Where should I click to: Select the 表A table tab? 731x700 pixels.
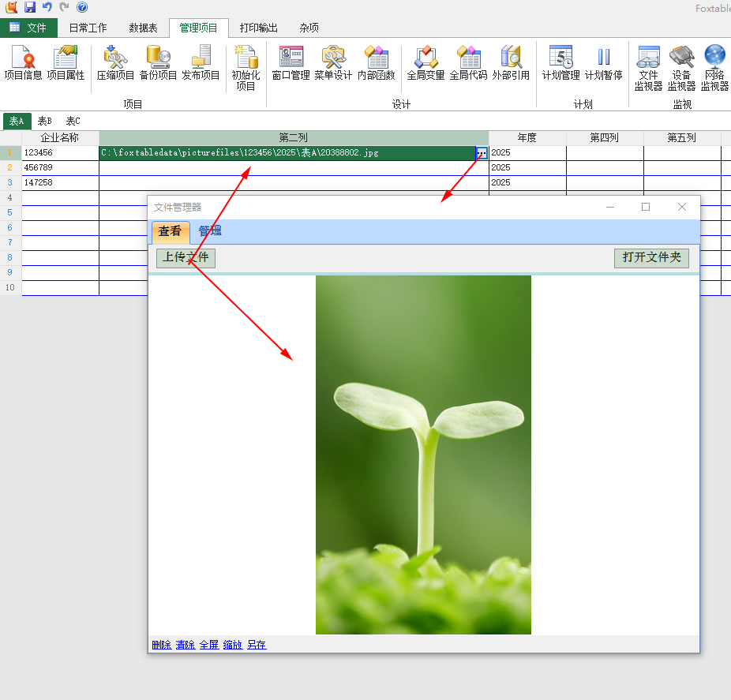(17, 122)
